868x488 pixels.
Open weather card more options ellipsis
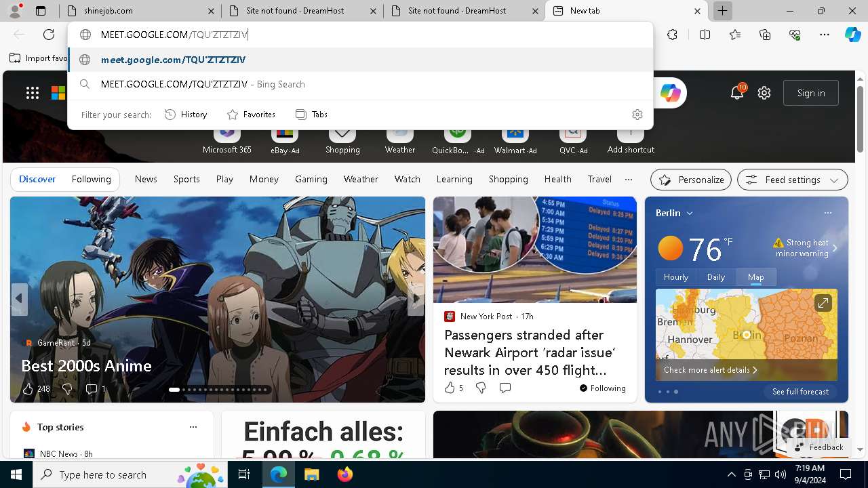(x=827, y=213)
